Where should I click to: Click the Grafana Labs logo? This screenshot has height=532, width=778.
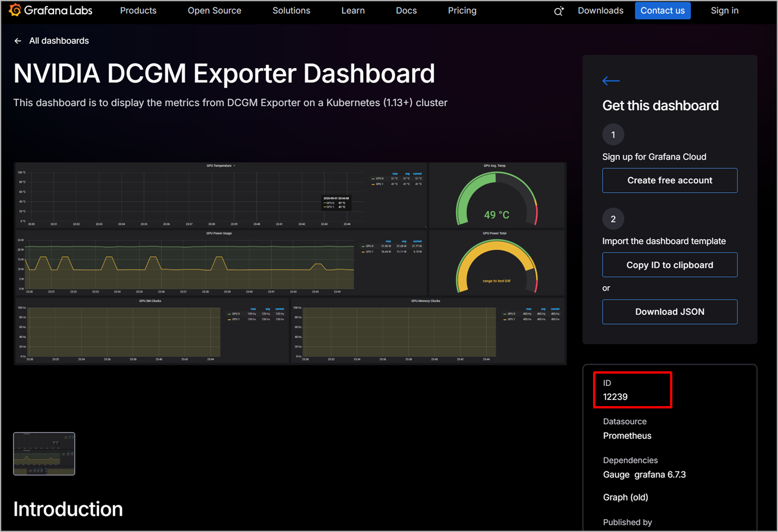coord(50,11)
